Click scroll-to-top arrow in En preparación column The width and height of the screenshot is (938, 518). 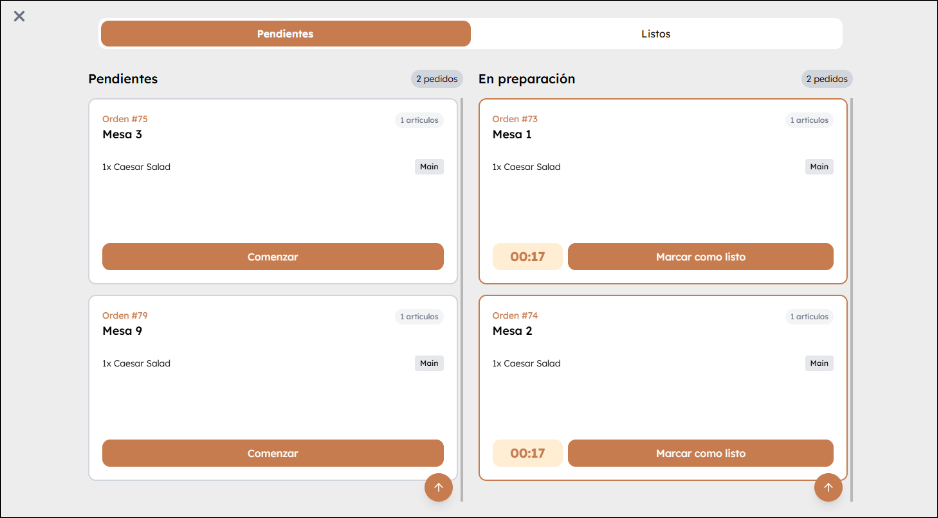(x=828, y=487)
